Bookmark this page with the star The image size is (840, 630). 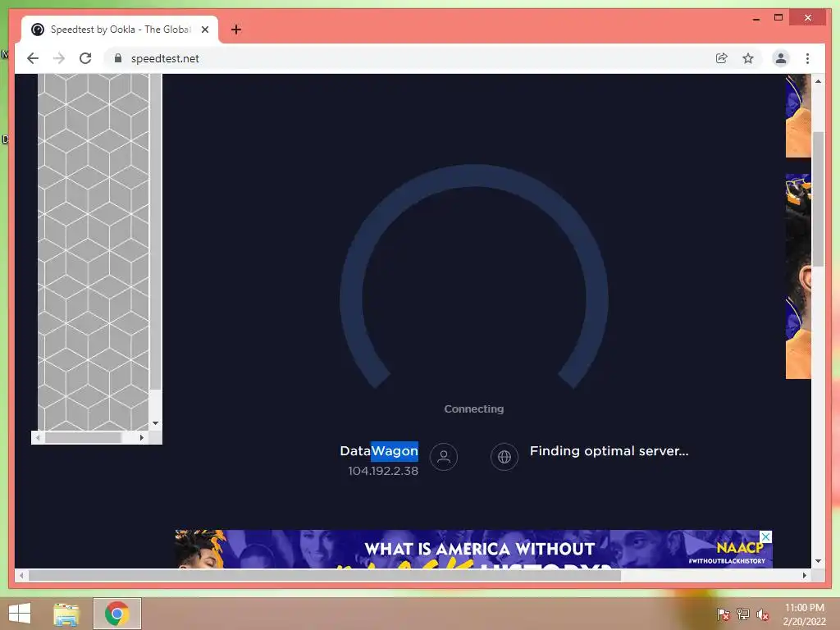pos(748,58)
